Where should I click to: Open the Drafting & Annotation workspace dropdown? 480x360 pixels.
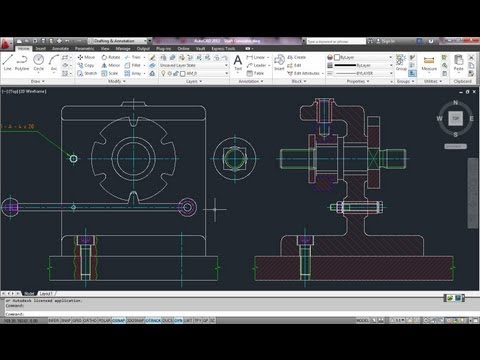[x=118, y=41]
